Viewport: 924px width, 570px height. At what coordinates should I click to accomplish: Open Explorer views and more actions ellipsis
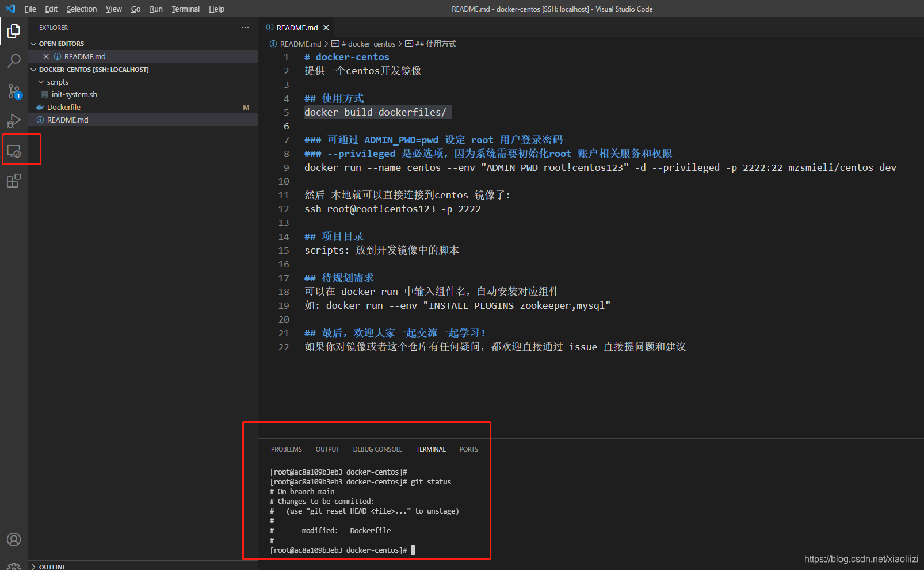245,28
